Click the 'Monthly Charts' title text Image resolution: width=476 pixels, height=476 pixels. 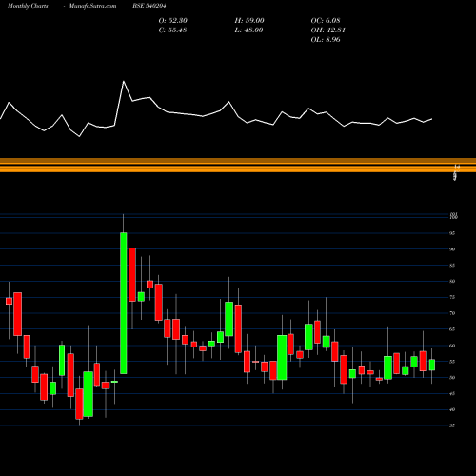[x=28, y=6]
